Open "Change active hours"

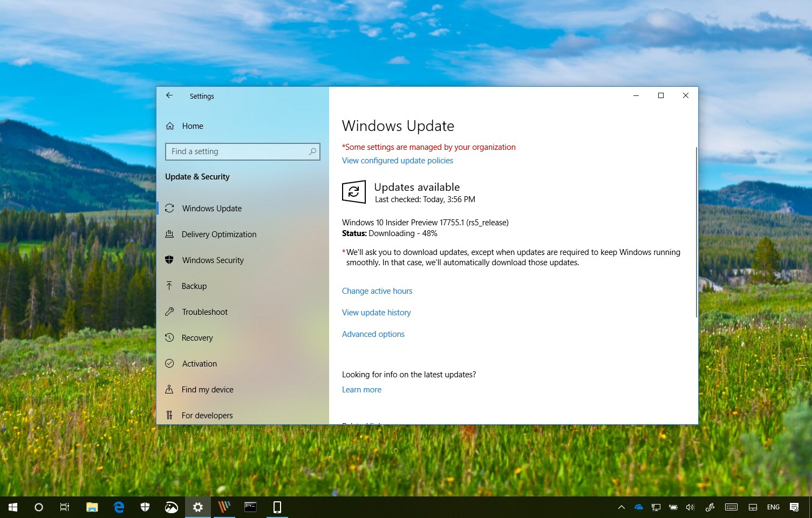coord(377,291)
